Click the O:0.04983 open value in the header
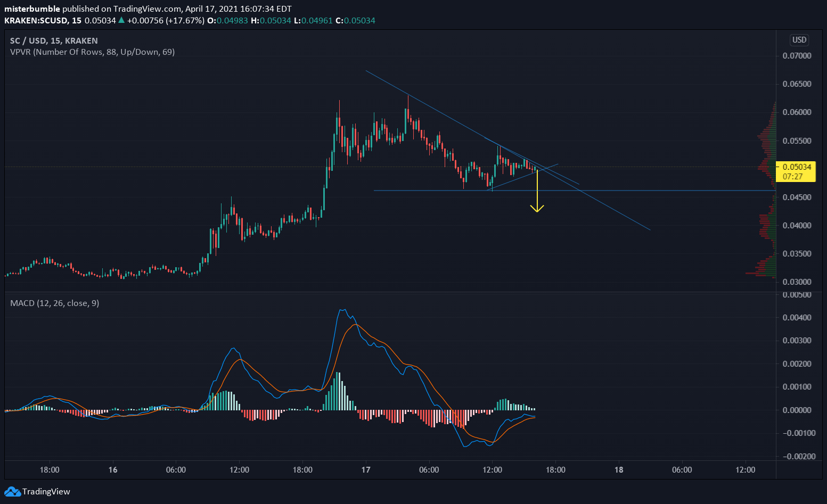This screenshot has height=504, width=827. point(228,21)
